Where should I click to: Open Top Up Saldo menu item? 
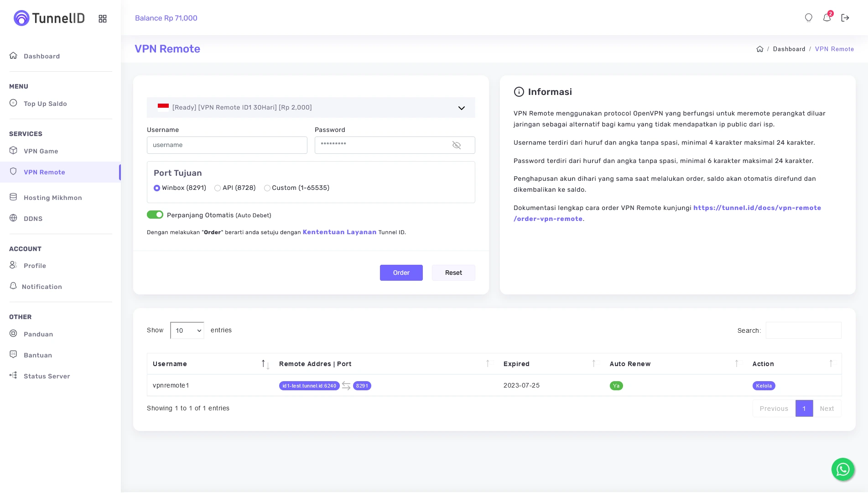coord(45,104)
